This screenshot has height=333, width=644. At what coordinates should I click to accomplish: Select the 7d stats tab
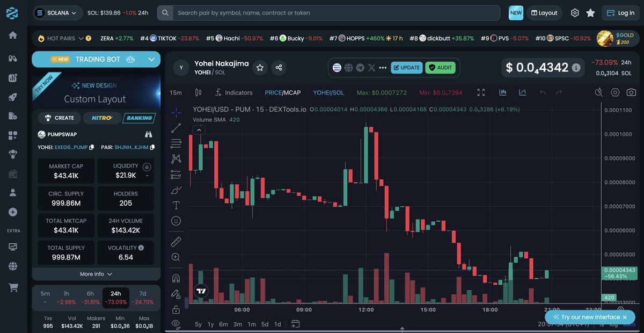142,298
